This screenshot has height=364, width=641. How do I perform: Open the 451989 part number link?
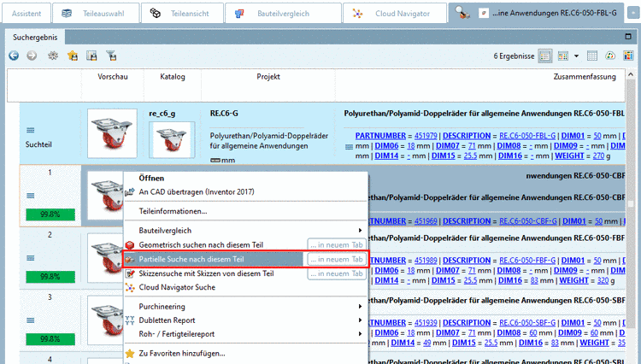click(x=426, y=261)
